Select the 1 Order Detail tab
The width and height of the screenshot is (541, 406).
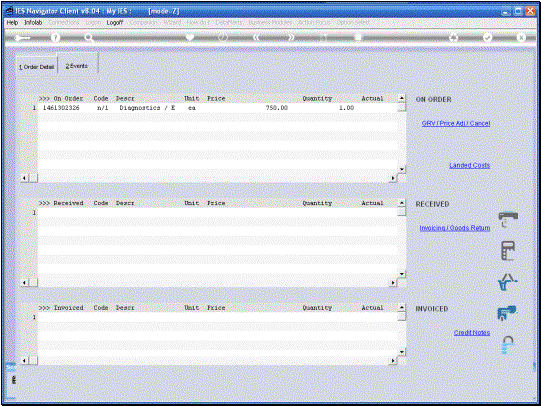36,67
